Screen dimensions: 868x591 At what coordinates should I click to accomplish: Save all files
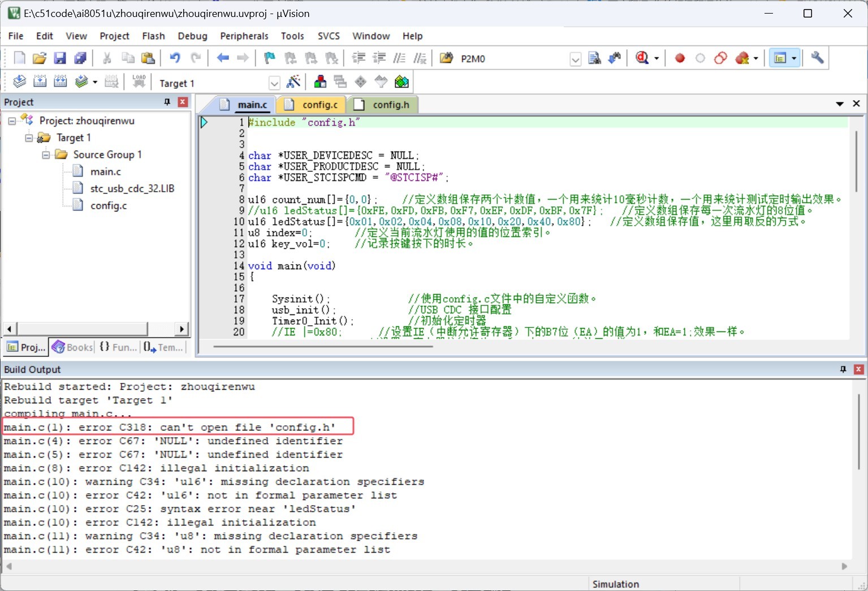pos(80,58)
